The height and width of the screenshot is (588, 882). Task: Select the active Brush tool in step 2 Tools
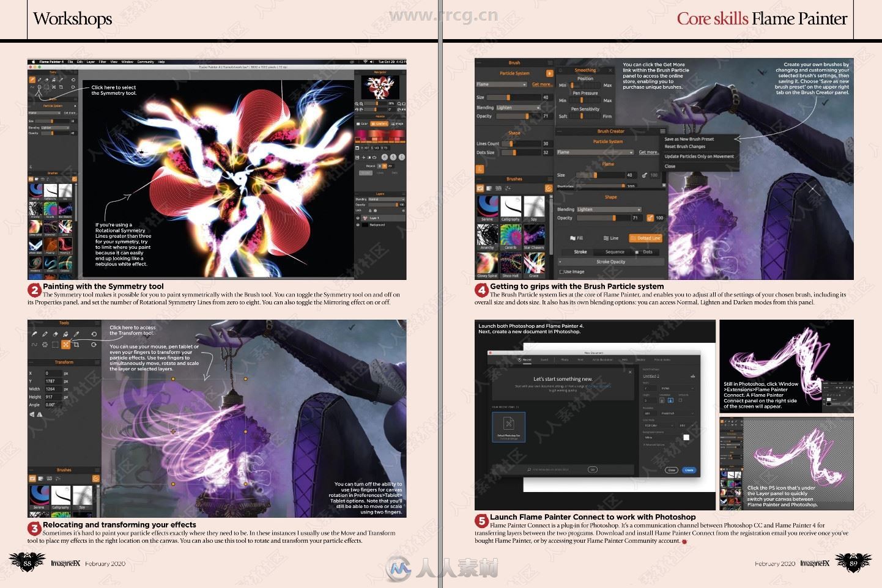pos(32,79)
